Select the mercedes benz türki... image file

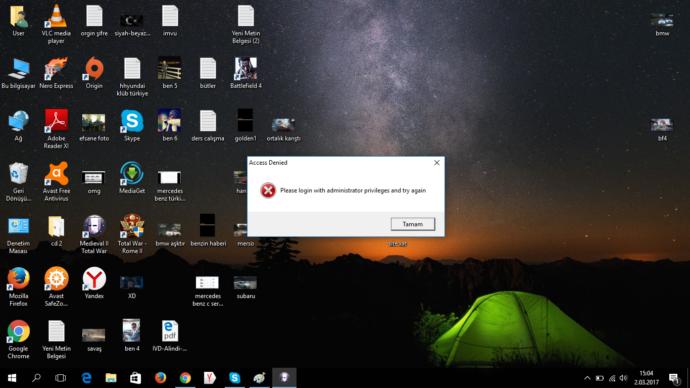(x=170, y=186)
